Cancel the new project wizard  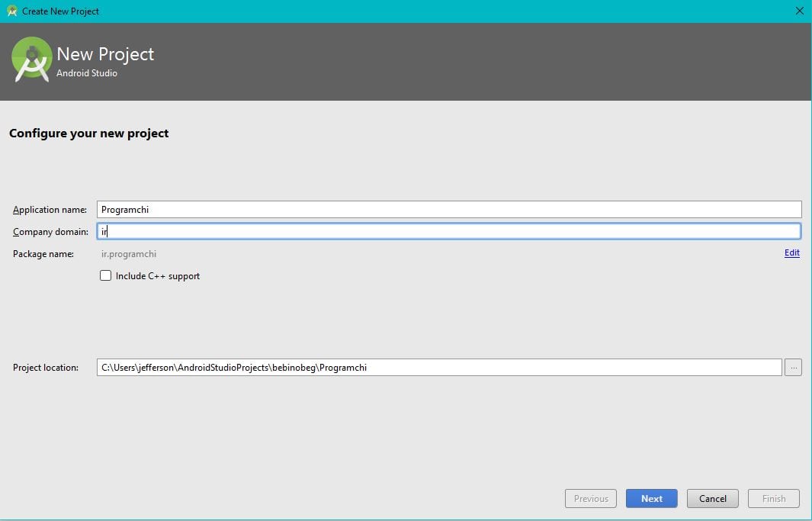[x=713, y=498]
